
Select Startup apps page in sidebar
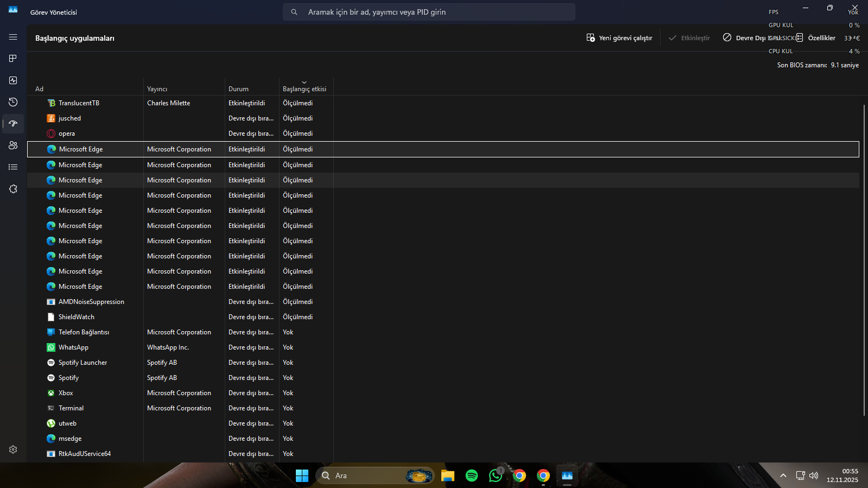[x=13, y=124]
